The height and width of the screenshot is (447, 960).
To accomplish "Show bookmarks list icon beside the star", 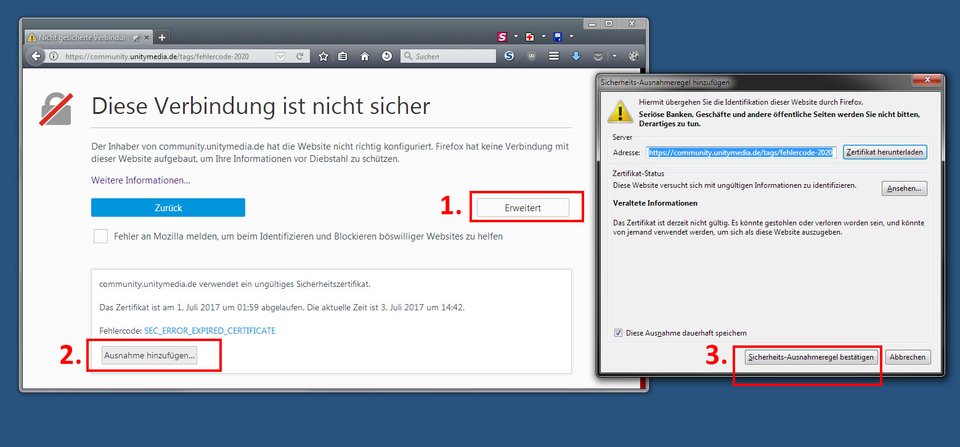I will tap(343, 56).
